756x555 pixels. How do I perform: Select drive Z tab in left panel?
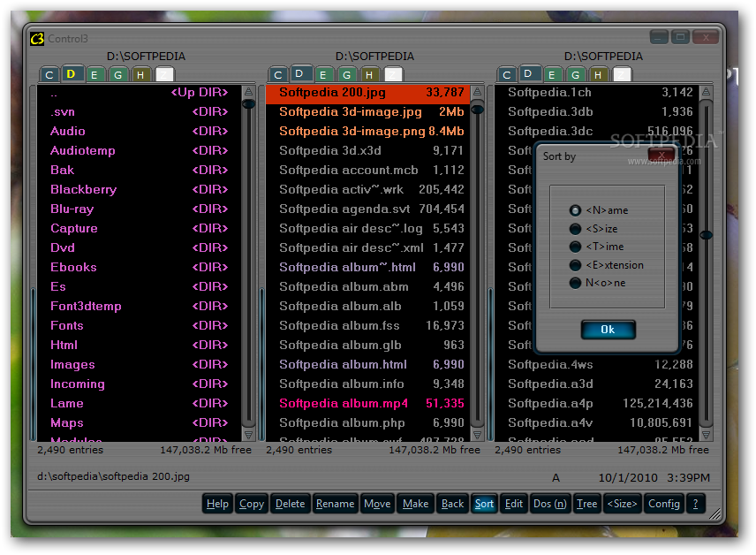tap(164, 75)
